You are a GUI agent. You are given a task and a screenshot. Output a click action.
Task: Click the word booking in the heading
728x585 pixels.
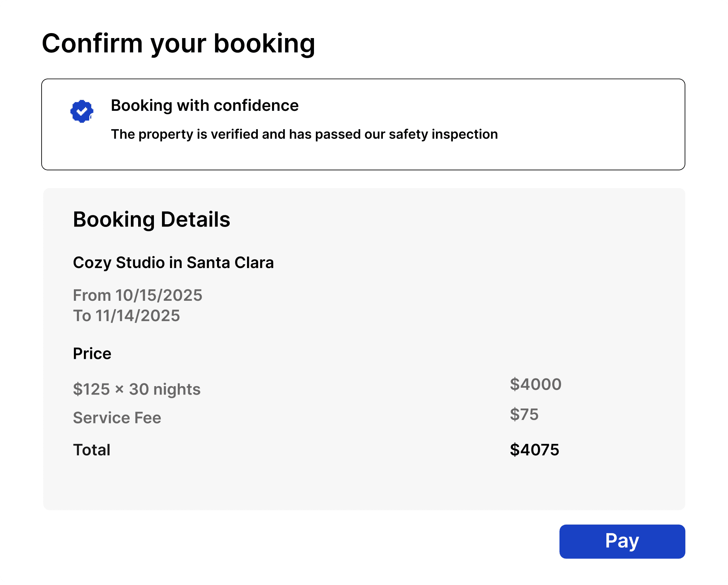264,43
